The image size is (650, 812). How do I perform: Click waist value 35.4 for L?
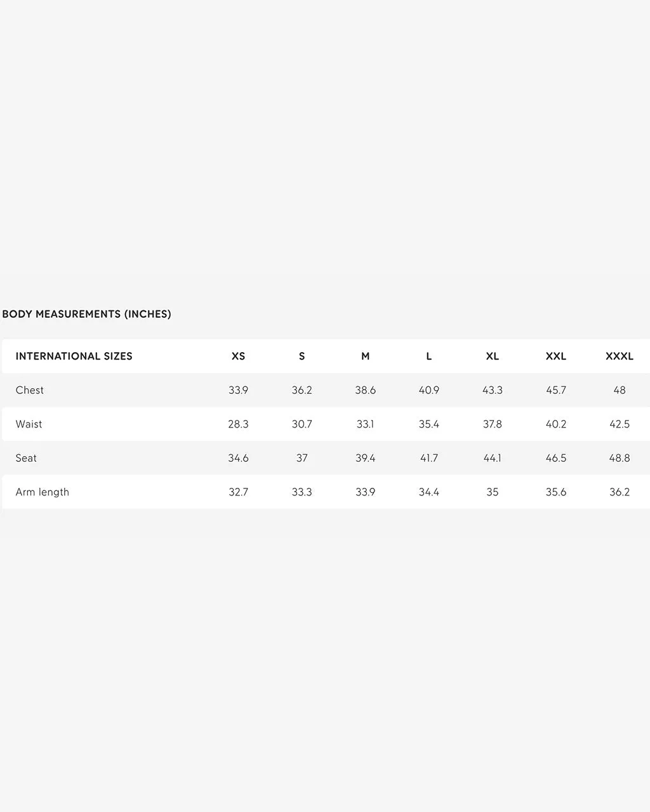428,424
